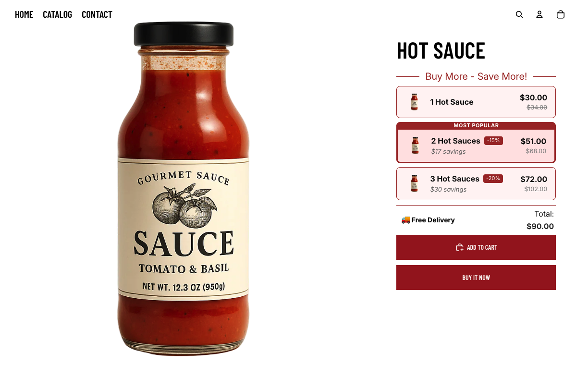The image size is (588, 376).
Task: Click the Most Popular banner label
Action: coord(476,125)
